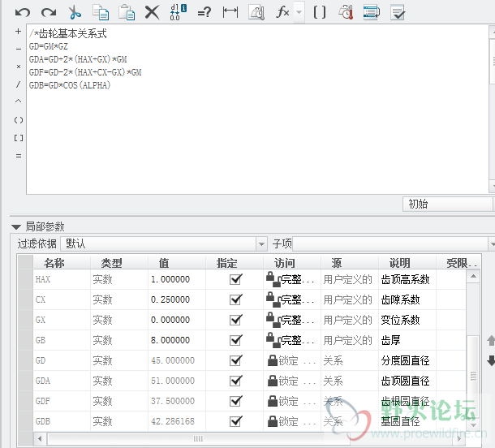Toggle 指定 checkbox for GX row
Screen dimensions: 495x448
tap(236, 320)
